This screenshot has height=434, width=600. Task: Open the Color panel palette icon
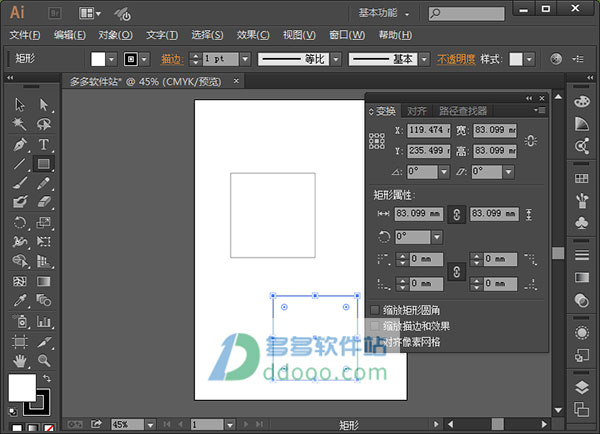(x=582, y=101)
